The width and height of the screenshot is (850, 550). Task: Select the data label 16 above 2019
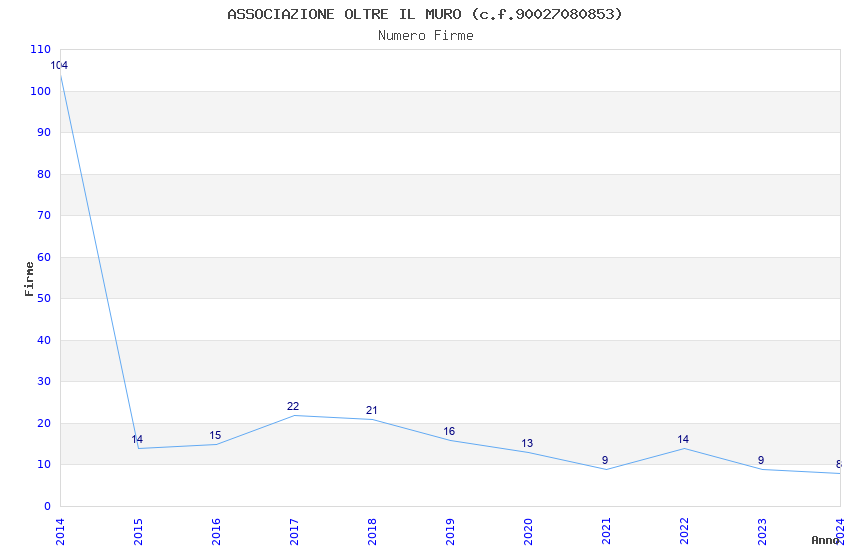[x=449, y=431]
